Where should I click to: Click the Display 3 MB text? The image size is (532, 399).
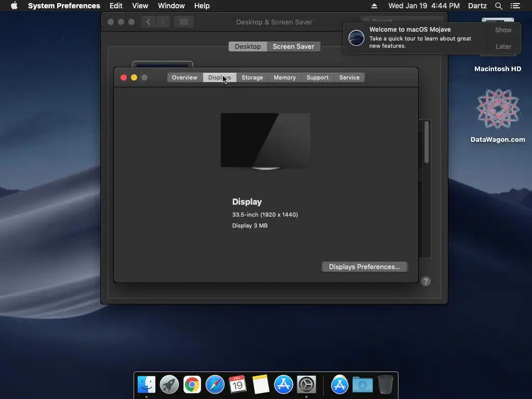pyautogui.click(x=250, y=225)
